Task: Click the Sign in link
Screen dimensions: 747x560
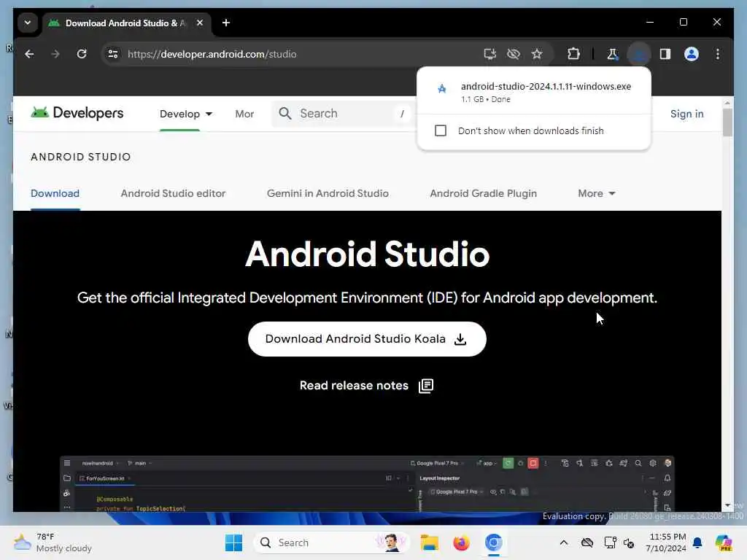Action: coord(686,114)
